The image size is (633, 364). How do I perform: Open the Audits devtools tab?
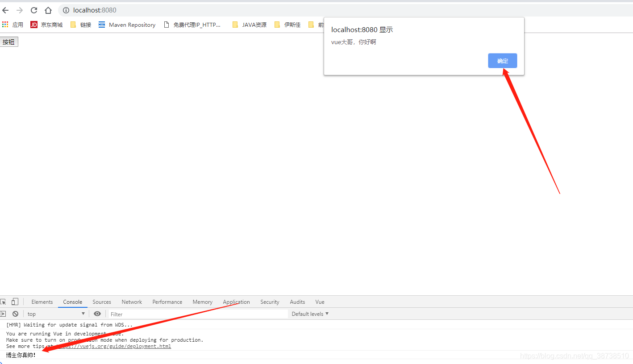pyautogui.click(x=297, y=302)
